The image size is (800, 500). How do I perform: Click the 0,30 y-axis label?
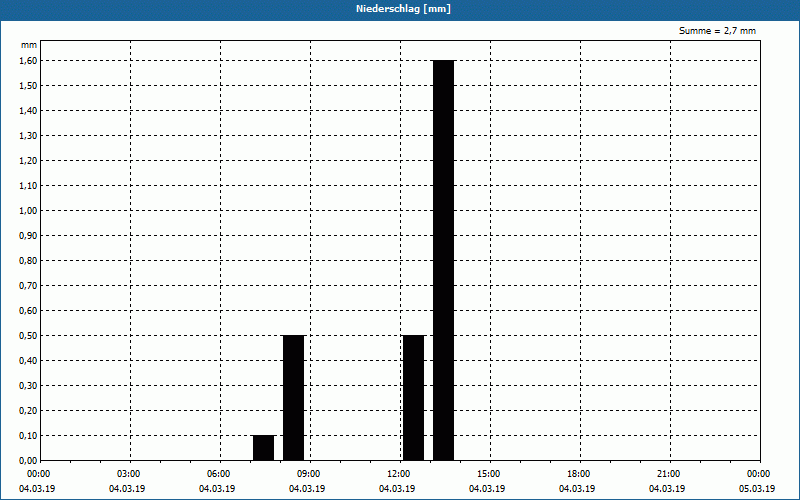28,385
